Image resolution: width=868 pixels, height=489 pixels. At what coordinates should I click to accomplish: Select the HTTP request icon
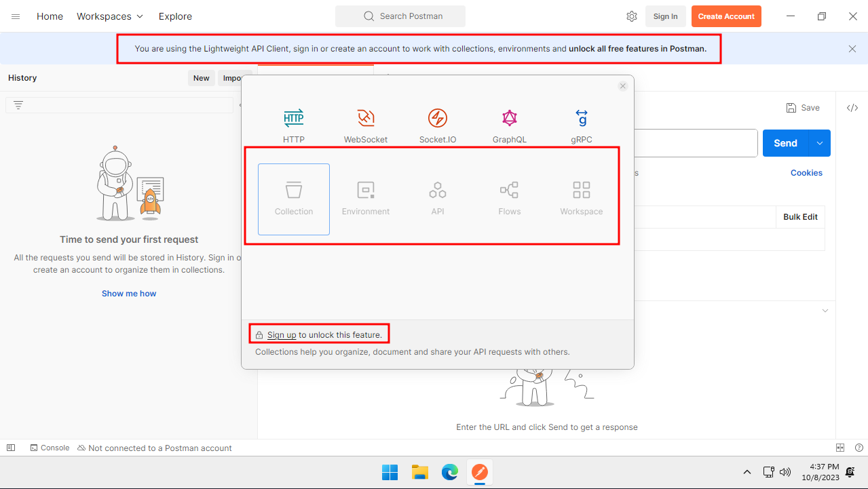click(294, 119)
